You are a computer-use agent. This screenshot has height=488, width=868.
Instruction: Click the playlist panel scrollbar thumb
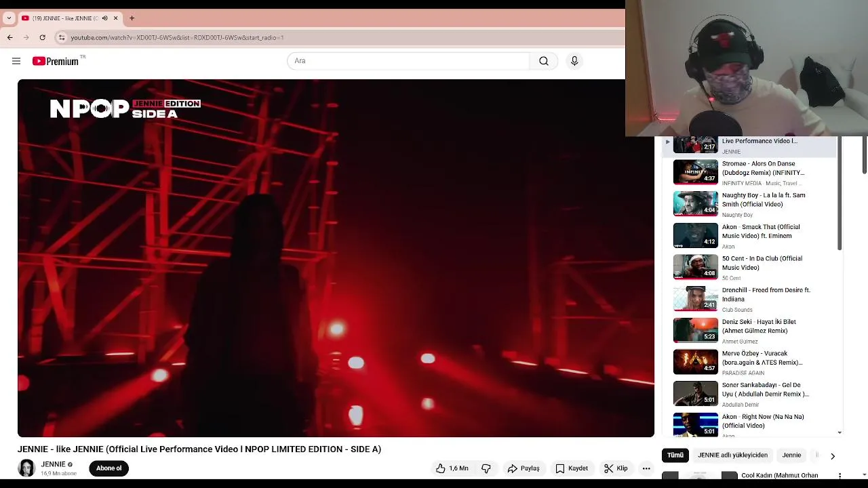pyautogui.click(x=840, y=193)
